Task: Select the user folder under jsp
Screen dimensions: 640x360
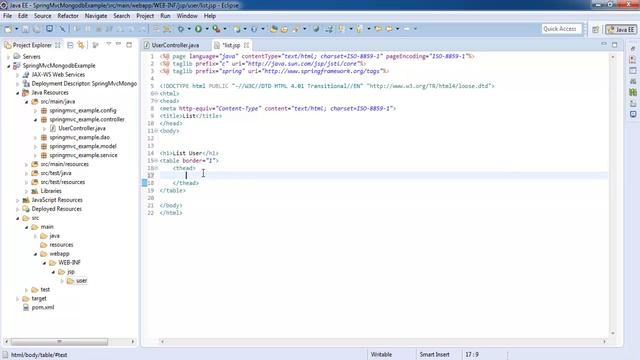Action: tap(82, 281)
